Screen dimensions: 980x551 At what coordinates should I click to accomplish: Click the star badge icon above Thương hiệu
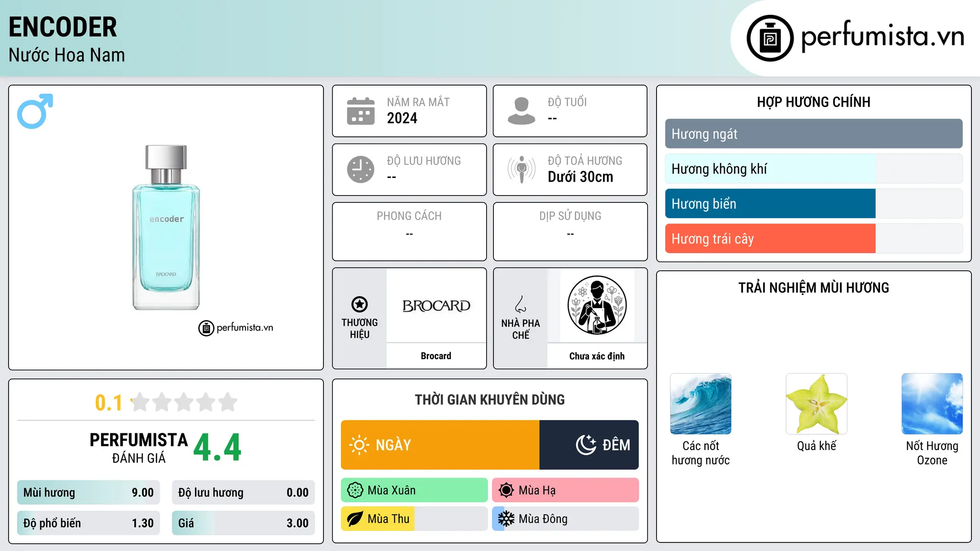pos(359,304)
